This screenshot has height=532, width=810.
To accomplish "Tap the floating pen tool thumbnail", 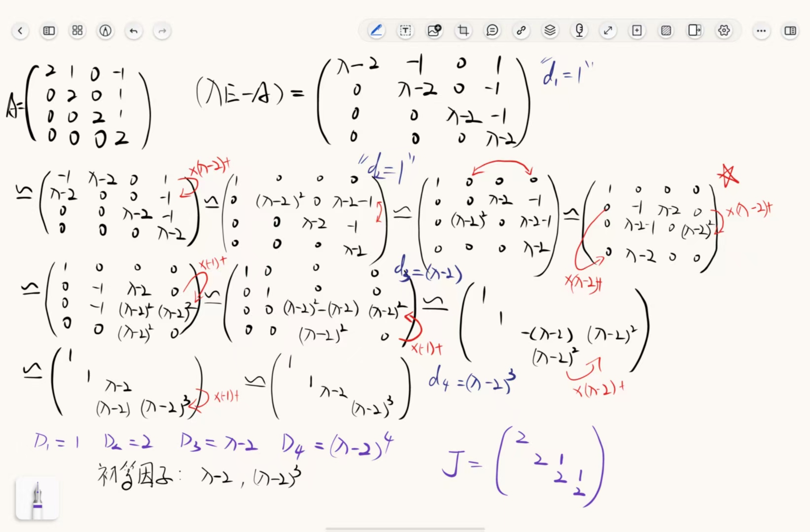I will point(37,498).
